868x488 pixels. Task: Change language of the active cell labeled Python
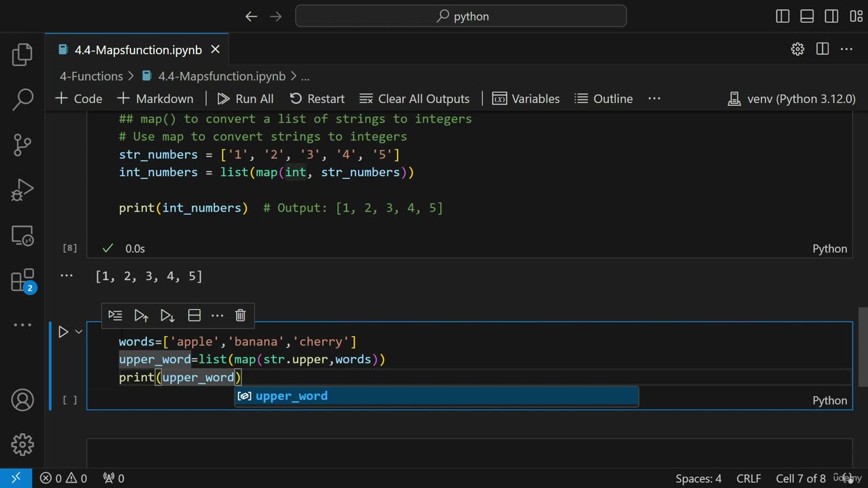coord(830,401)
